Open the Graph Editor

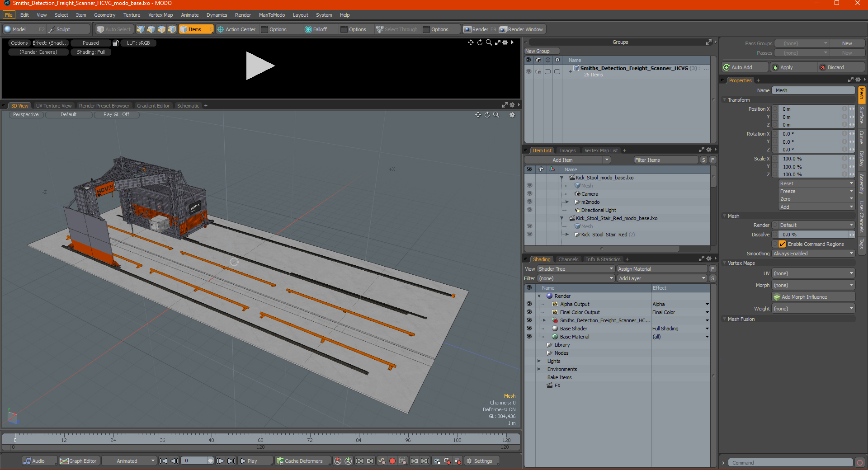(79, 461)
